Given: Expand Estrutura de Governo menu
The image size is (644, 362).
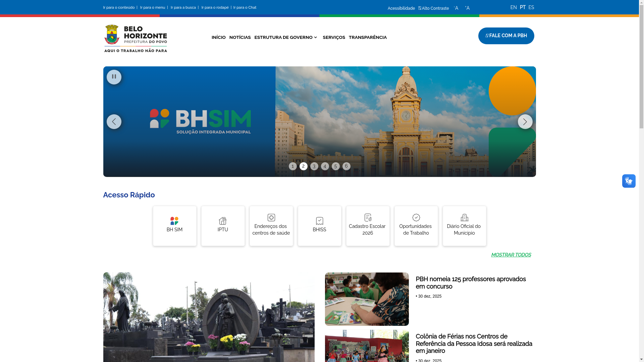Looking at the screenshot, I should click(x=286, y=38).
